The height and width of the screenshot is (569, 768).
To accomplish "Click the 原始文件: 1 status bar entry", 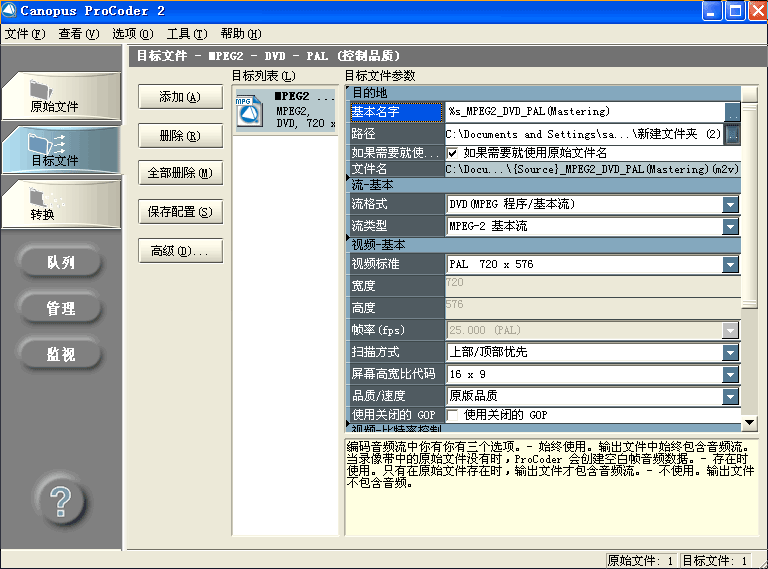I will click(641, 561).
